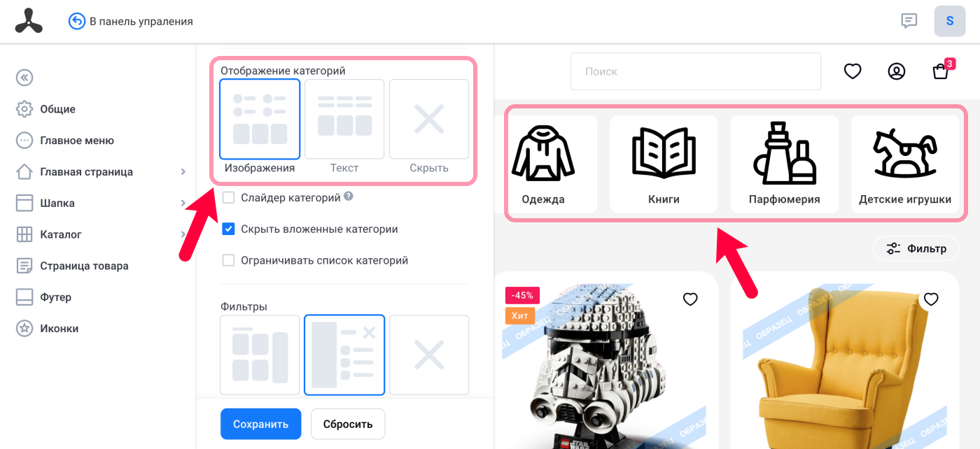The height and width of the screenshot is (449, 980).
Task: Click the gear icon beside Общие
Action: [24, 109]
